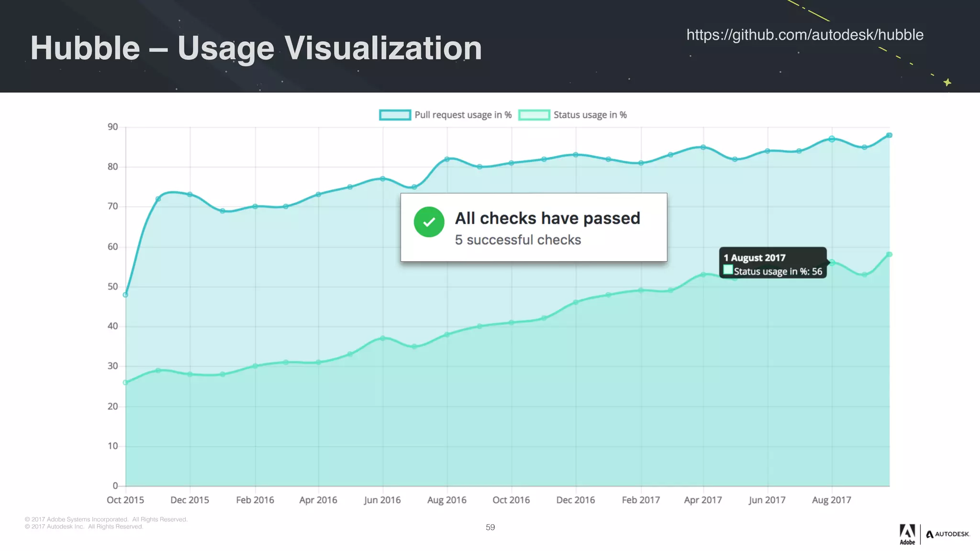Click the Status usage in % label
Screen dimensions: 980x551
[x=590, y=115]
